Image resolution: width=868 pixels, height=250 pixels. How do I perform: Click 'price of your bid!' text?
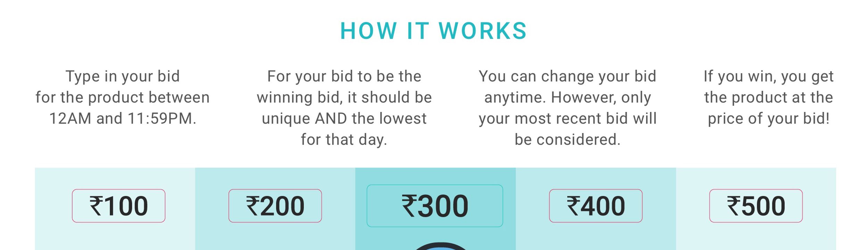tap(769, 119)
